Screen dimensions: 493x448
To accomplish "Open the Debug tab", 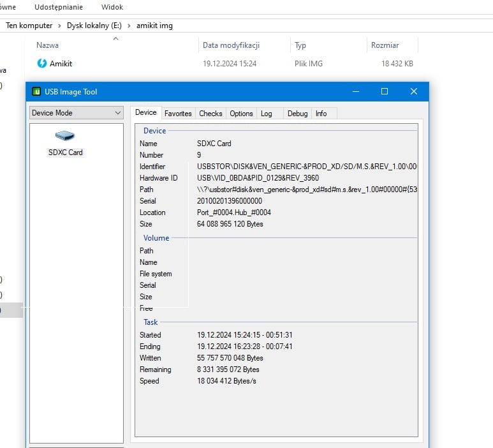I will (297, 114).
